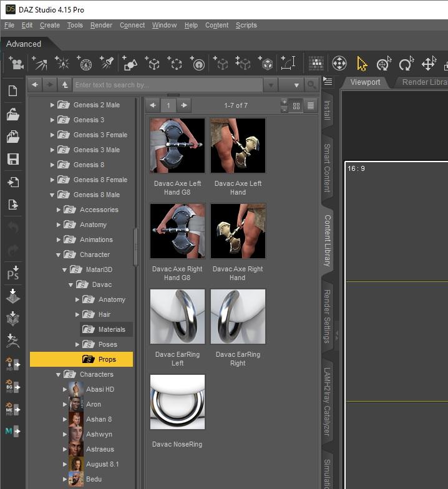Click the Genesis 8 HD Blender export icon
448x489 pixels.
click(12, 364)
